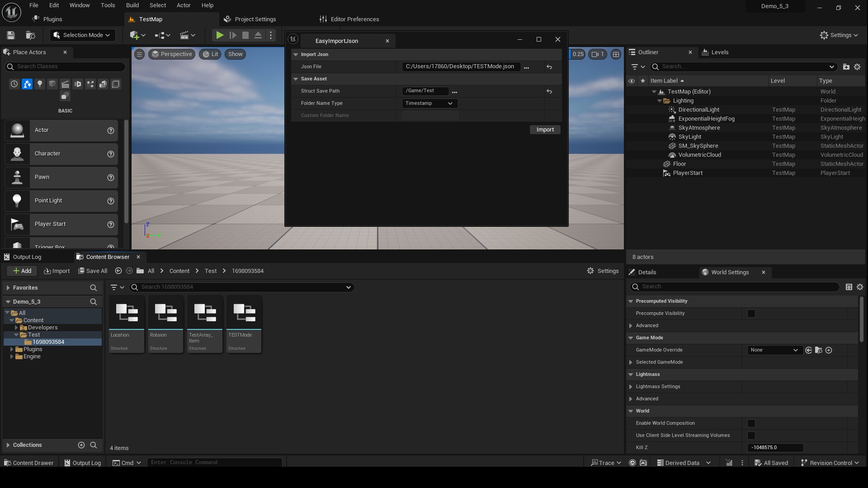Click the Play button to start simulation

[x=220, y=35]
